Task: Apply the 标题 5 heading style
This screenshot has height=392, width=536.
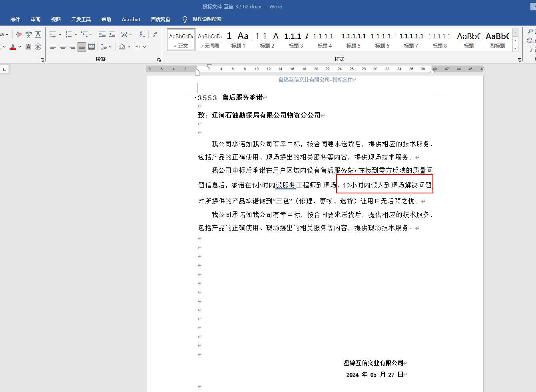Action: coord(354,40)
